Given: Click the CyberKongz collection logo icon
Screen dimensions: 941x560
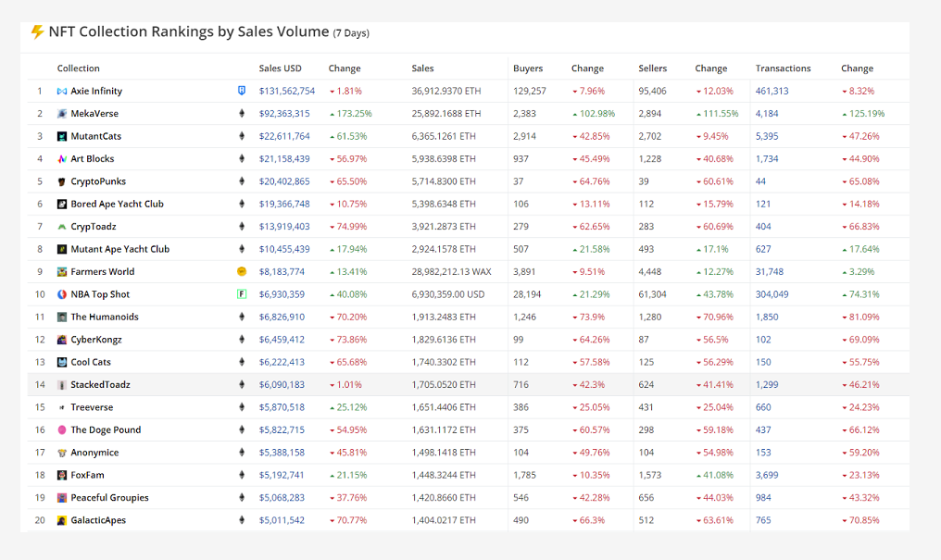Looking at the screenshot, I should point(62,340).
